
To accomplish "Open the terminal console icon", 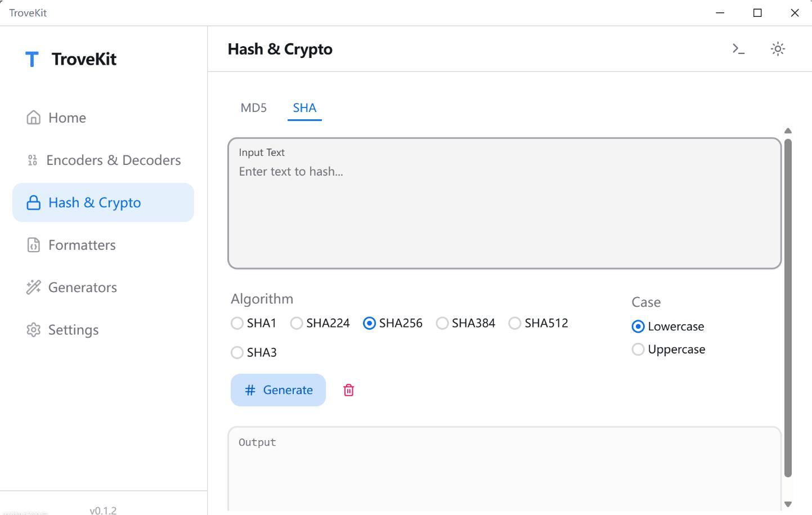I will [x=738, y=49].
